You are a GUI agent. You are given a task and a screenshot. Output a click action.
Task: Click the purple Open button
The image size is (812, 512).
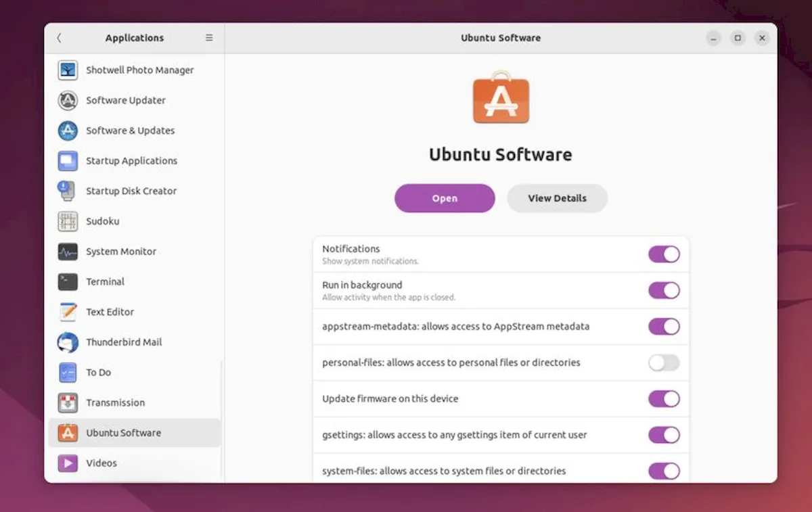[445, 198]
